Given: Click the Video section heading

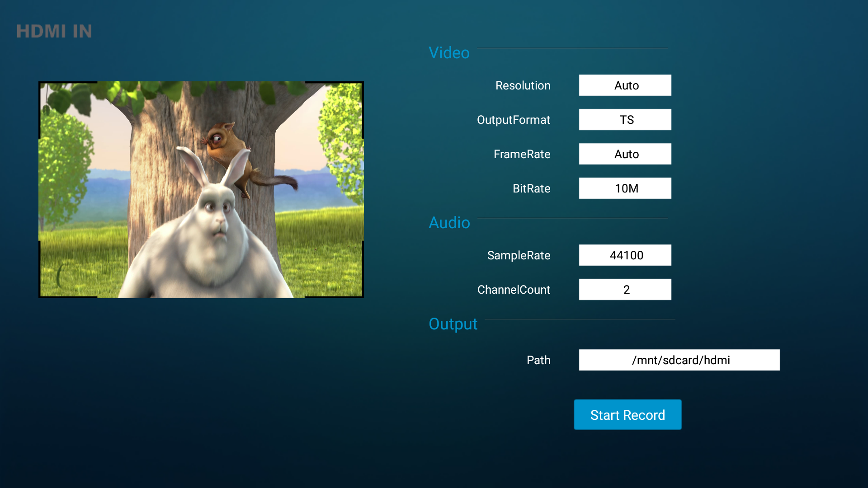Looking at the screenshot, I should tap(449, 53).
